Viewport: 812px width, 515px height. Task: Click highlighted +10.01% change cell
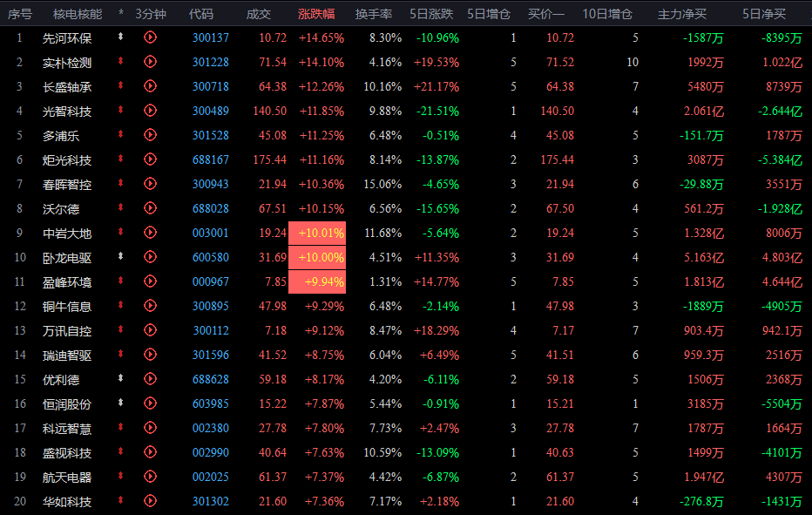[317, 234]
